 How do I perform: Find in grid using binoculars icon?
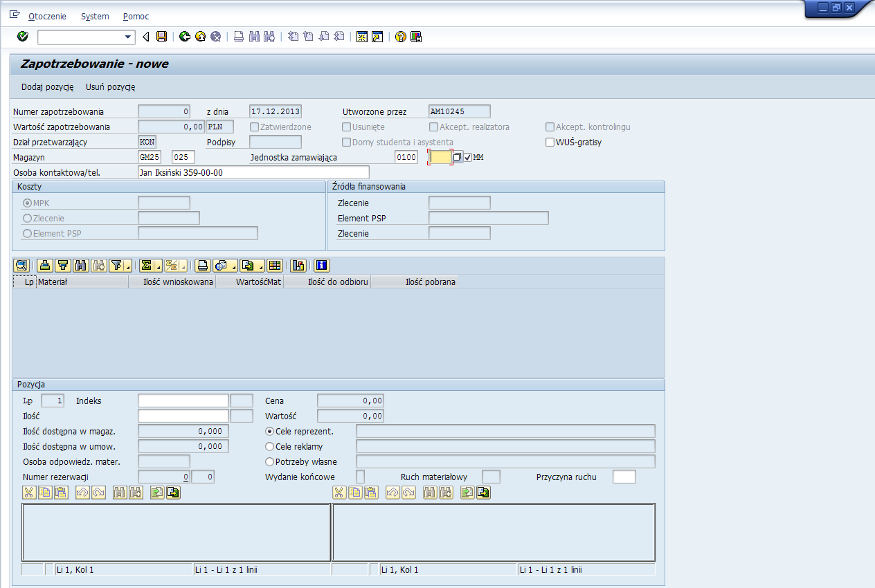tap(81, 265)
